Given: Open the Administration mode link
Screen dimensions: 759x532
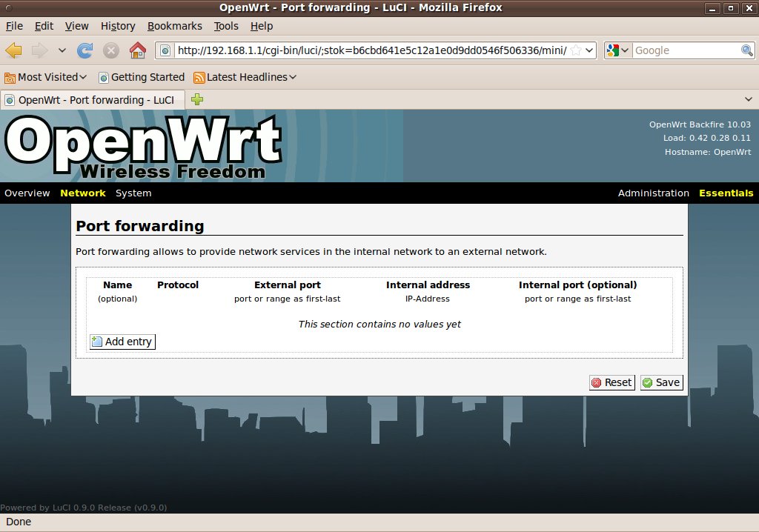Looking at the screenshot, I should [x=653, y=193].
